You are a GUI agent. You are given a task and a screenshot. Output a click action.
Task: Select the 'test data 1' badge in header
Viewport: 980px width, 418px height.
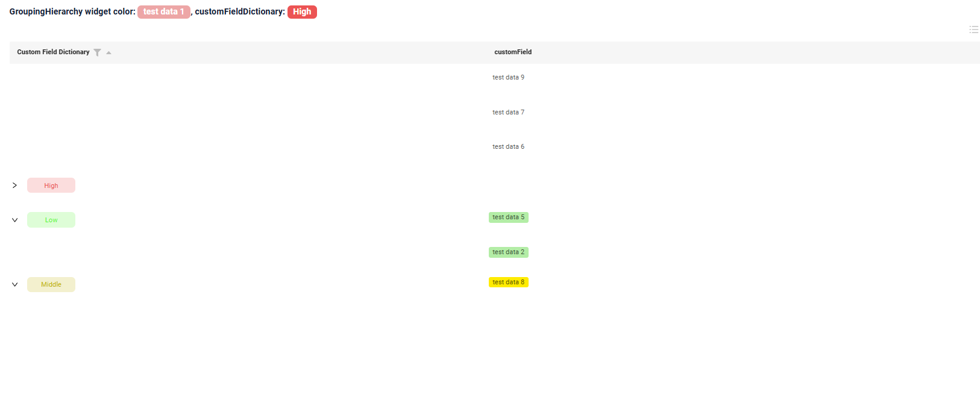[164, 11]
